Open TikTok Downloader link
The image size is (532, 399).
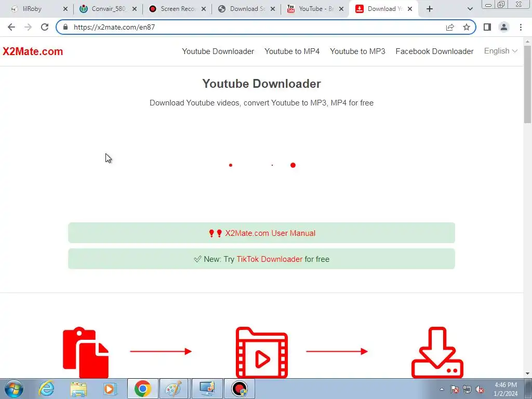(x=270, y=259)
